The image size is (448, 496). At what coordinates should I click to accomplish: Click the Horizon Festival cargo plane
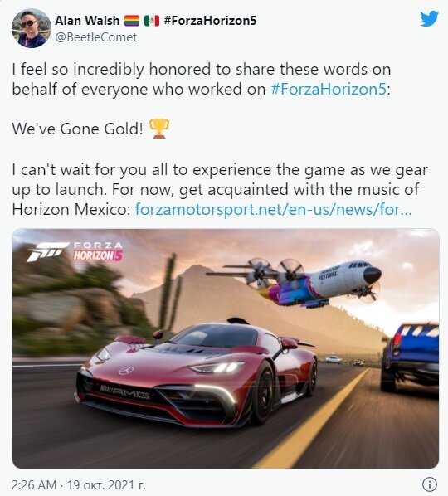295,281
